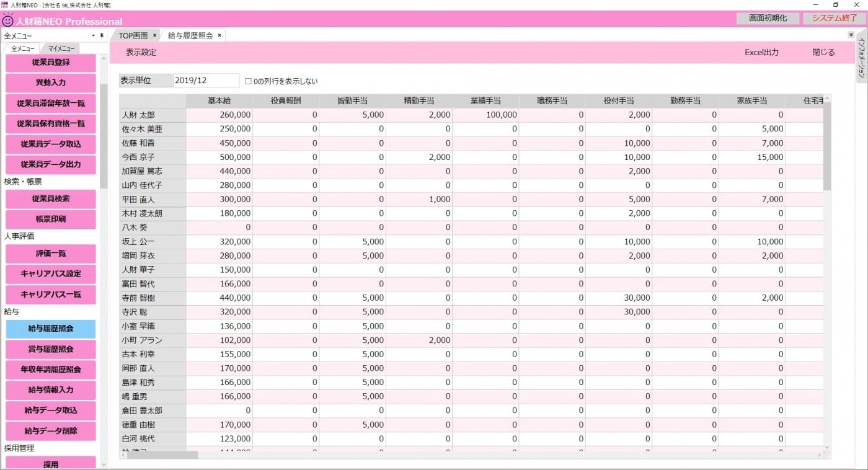Click the 基本給 column header
The image size is (868, 470).
pos(219,101)
